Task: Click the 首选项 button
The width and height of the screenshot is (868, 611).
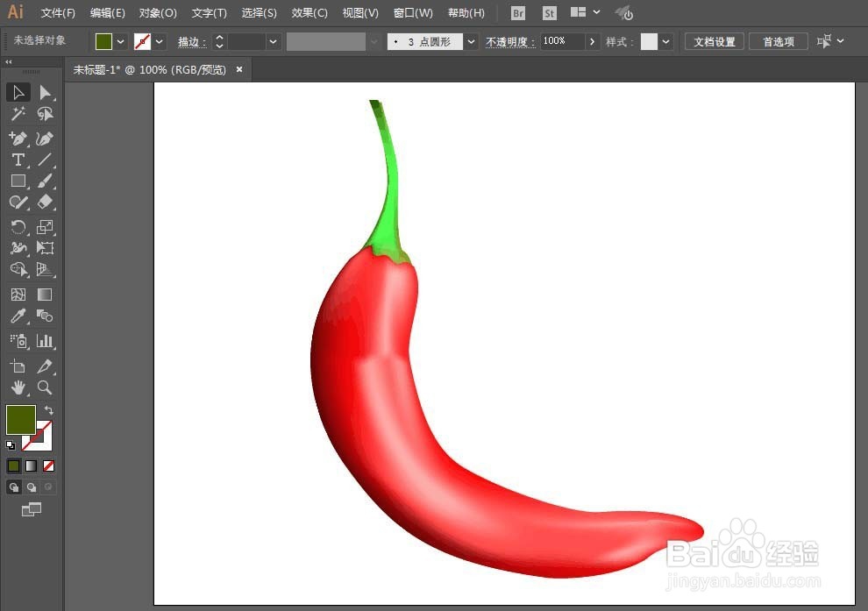Action: coord(779,41)
